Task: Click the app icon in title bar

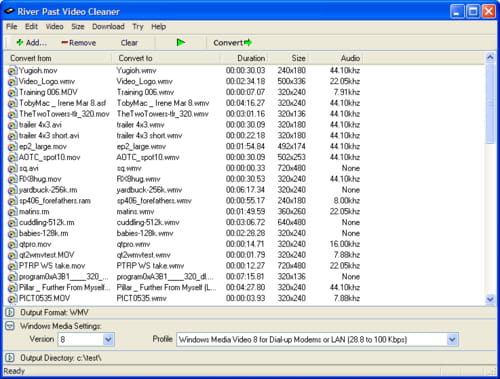Action: pyautogui.click(x=9, y=11)
